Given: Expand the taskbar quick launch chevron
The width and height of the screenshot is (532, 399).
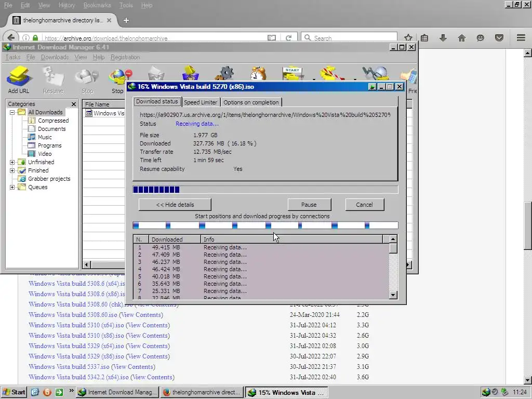Looking at the screenshot, I should pyautogui.click(x=71, y=391).
